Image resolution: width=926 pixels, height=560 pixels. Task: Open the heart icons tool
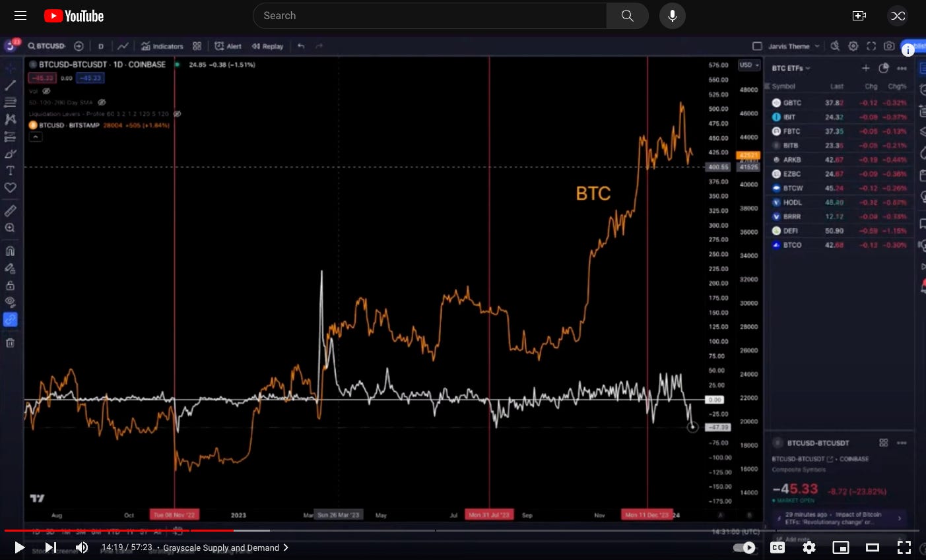(11, 188)
